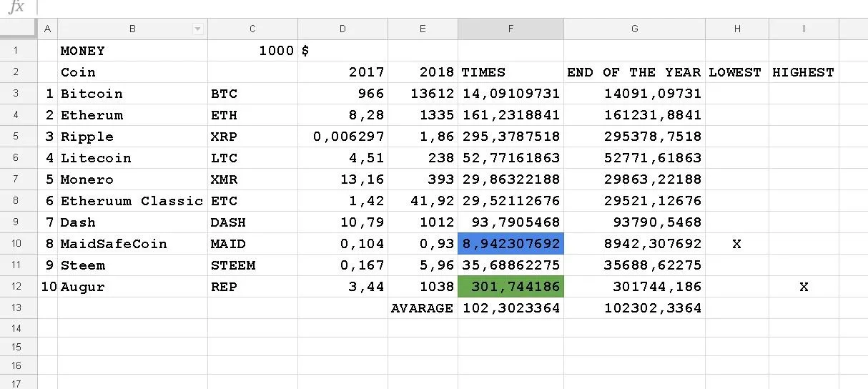Click the cell containing 1000
The height and width of the screenshot is (389, 868).
(x=252, y=51)
